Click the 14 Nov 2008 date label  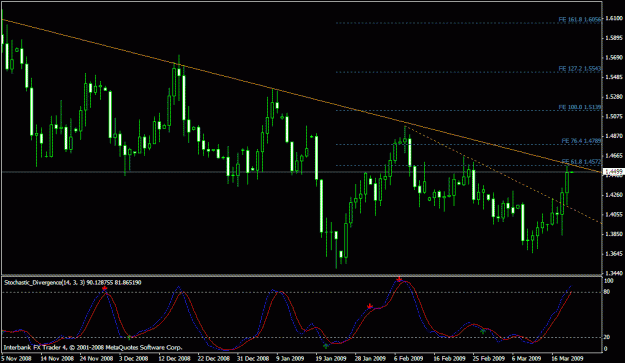(x=57, y=358)
